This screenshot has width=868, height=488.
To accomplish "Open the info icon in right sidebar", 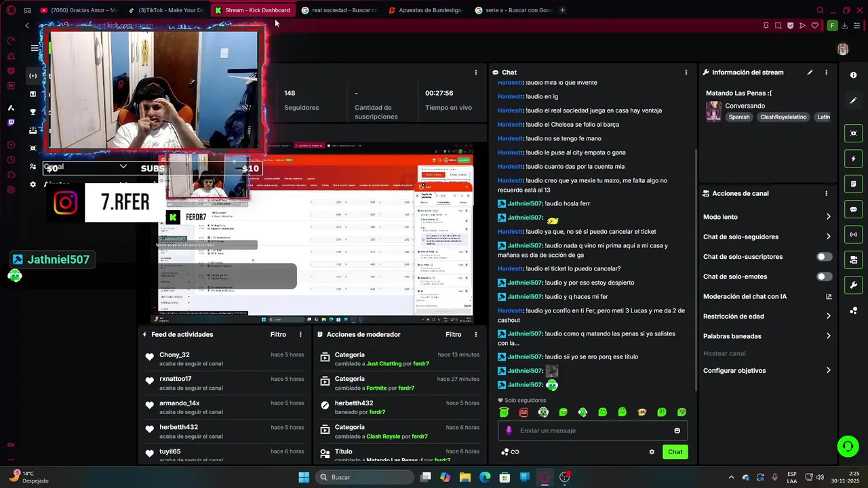I will [854, 75].
